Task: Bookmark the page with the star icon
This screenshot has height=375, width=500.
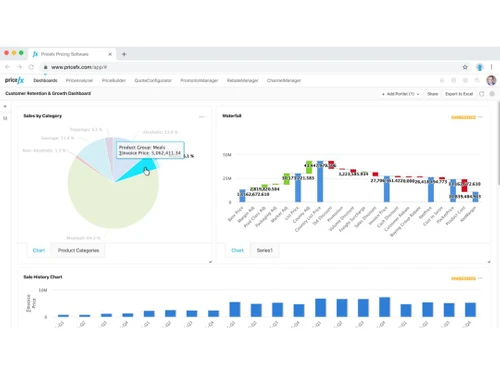Action: (465, 67)
